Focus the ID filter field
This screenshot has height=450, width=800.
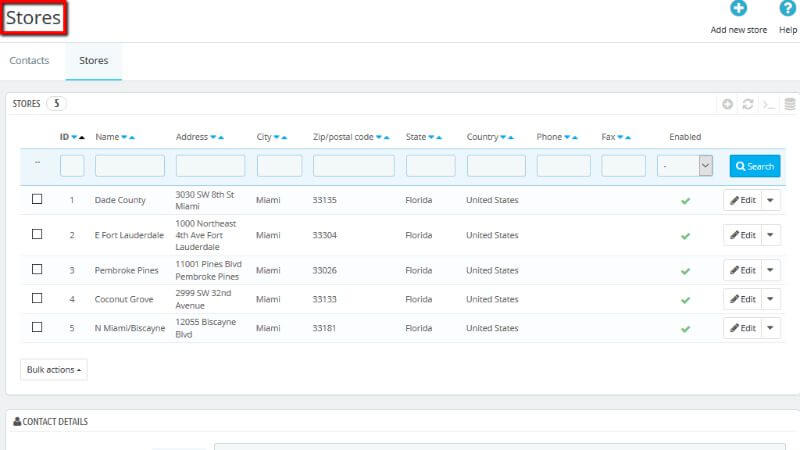click(72, 166)
